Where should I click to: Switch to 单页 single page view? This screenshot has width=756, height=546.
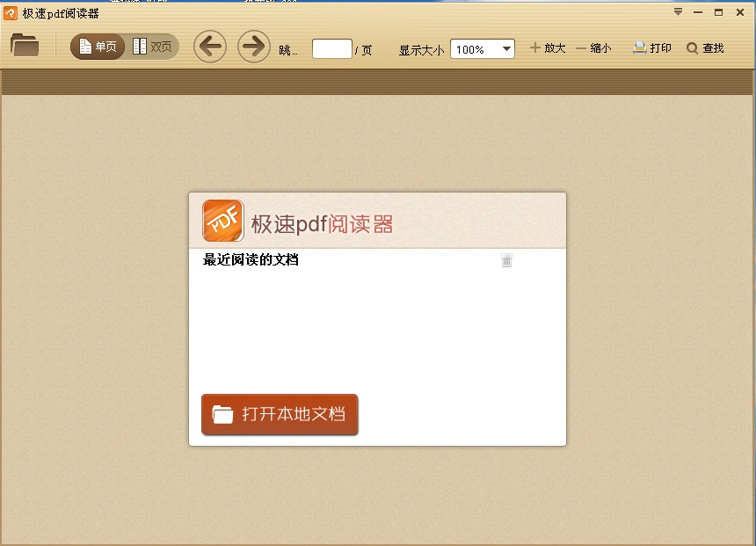(98, 47)
